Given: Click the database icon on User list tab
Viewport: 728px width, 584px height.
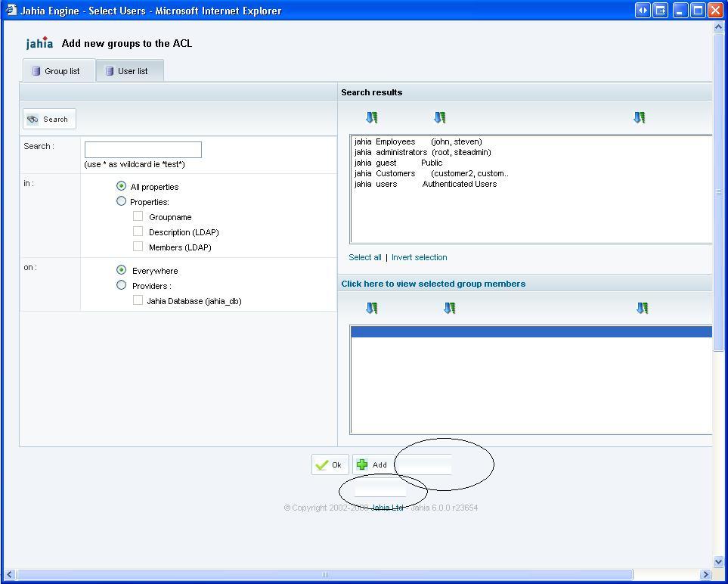Looking at the screenshot, I should [x=109, y=71].
